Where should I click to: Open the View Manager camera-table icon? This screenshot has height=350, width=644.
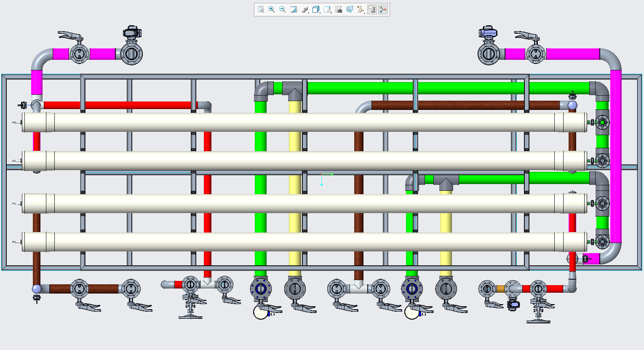tap(339, 9)
